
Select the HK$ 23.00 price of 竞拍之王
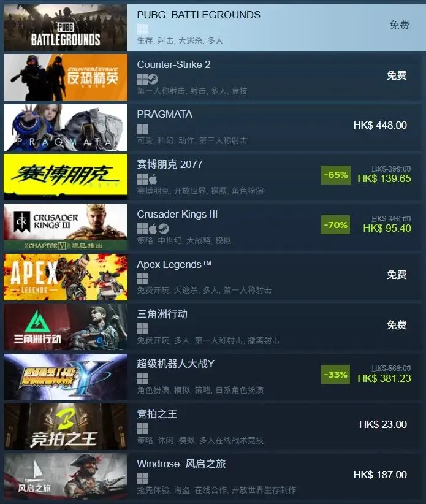(383, 424)
